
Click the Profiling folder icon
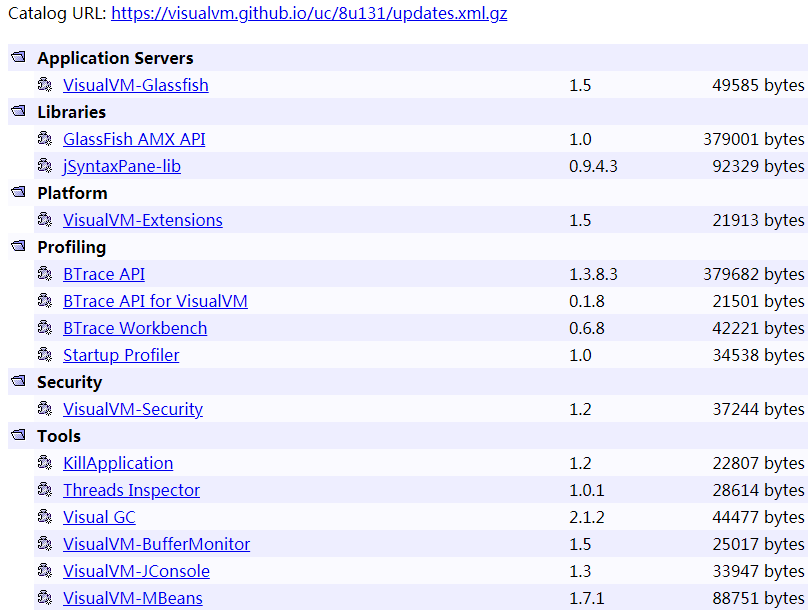click(19, 246)
